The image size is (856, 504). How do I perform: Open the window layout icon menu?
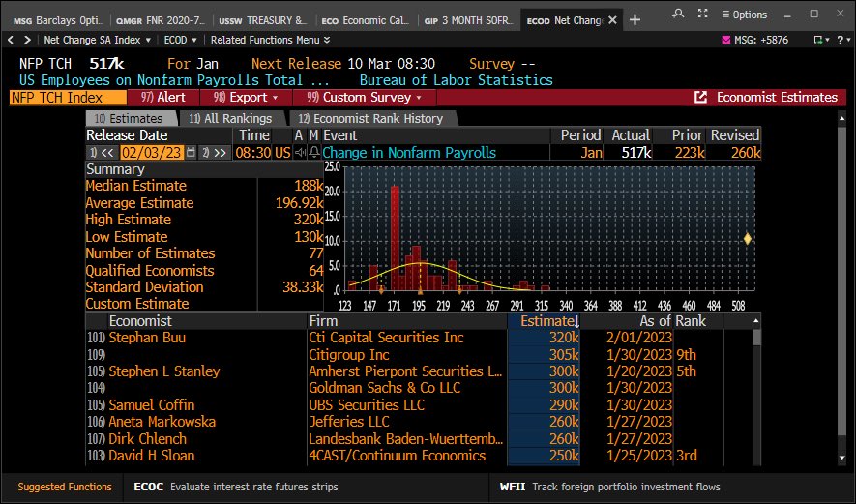tap(821, 40)
